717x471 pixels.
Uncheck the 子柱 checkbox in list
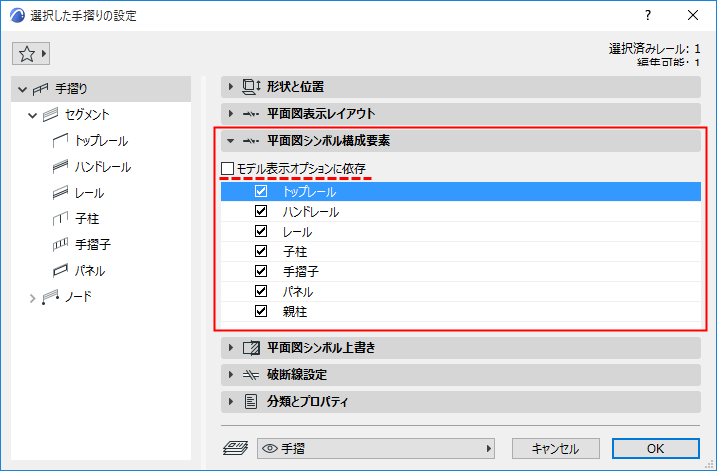(261, 251)
